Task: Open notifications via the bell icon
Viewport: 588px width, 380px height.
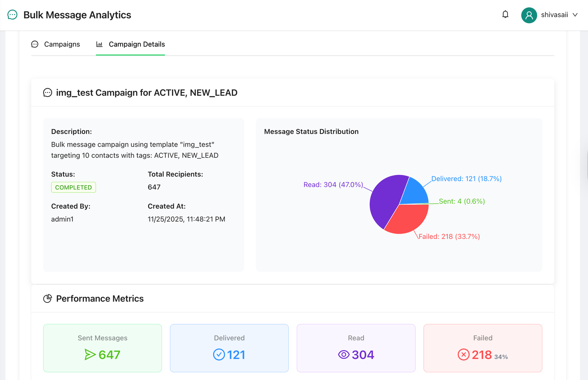Action: pyautogui.click(x=505, y=14)
